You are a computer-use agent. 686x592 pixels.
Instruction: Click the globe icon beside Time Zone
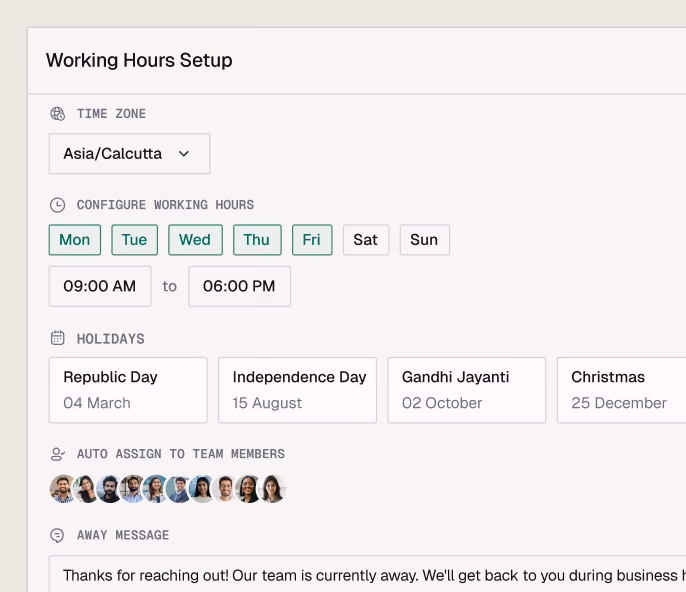point(58,114)
